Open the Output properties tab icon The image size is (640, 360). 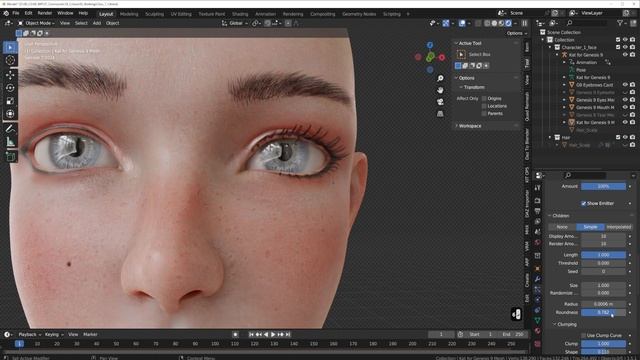[x=538, y=211]
